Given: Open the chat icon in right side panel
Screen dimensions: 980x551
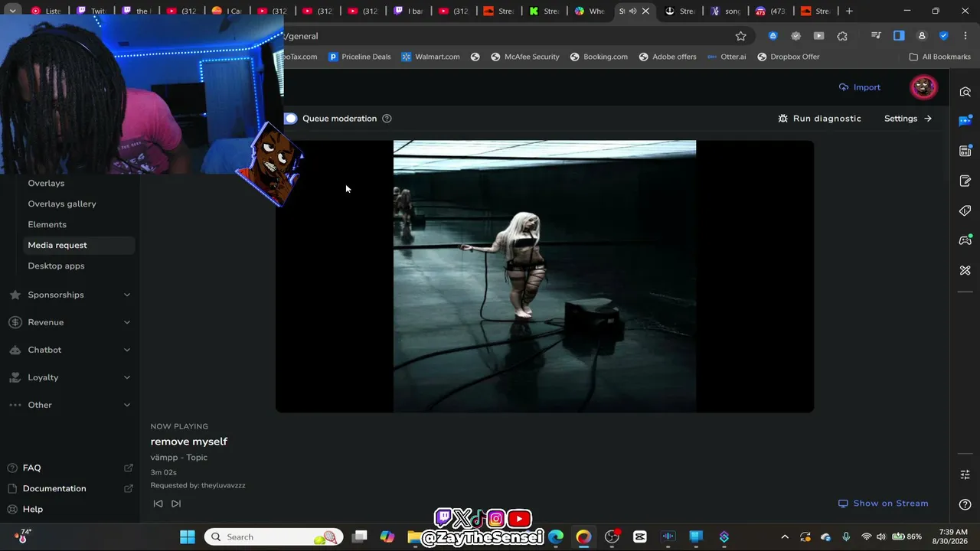Looking at the screenshot, I should [965, 121].
